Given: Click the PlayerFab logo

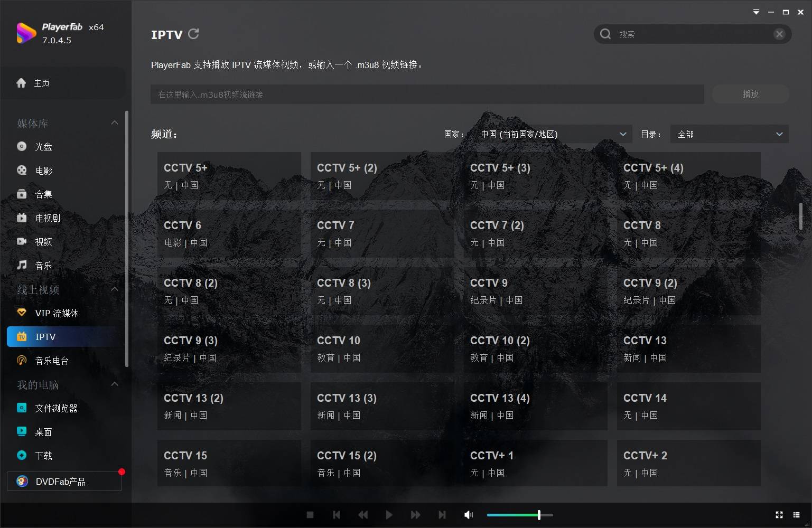Looking at the screenshot, I should (26, 33).
